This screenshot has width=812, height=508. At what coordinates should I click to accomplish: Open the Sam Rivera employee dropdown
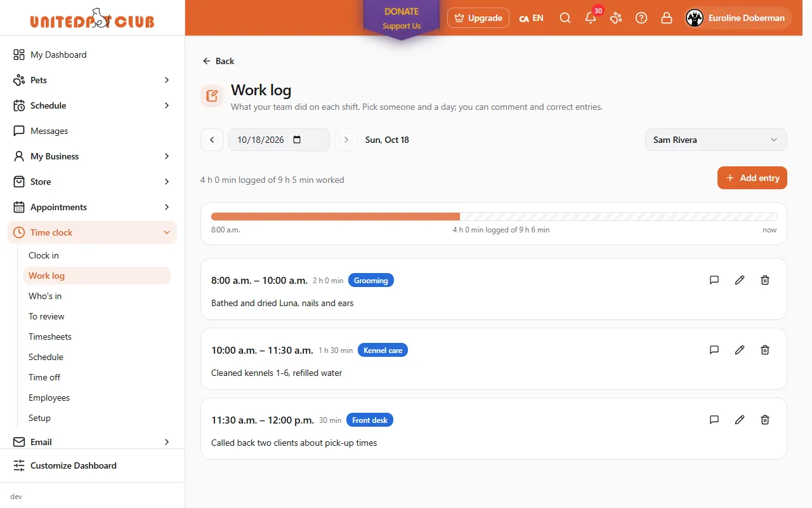(x=716, y=140)
